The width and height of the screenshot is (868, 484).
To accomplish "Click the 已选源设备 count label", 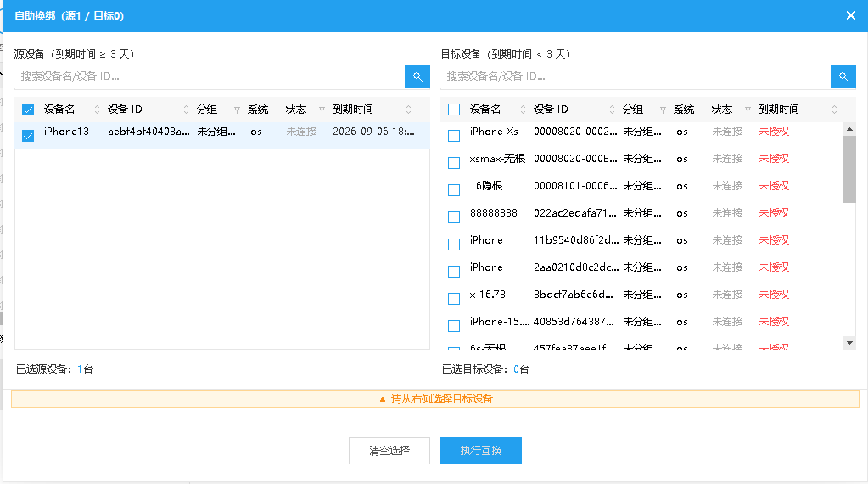I will click(55, 369).
